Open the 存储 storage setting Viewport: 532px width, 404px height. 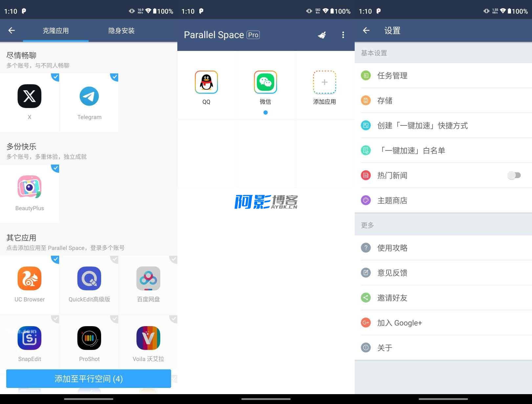tap(385, 101)
